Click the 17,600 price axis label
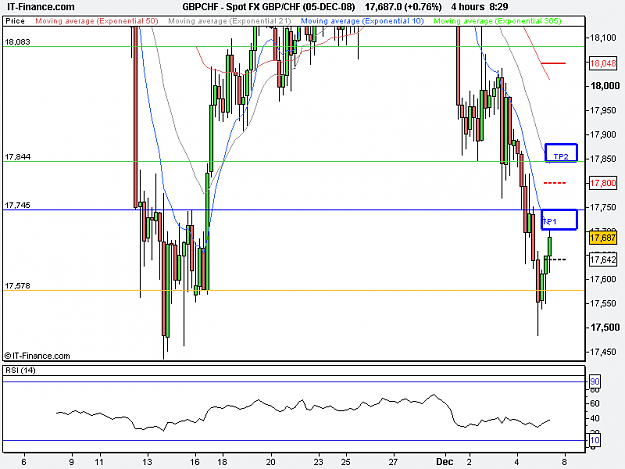 [x=603, y=279]
